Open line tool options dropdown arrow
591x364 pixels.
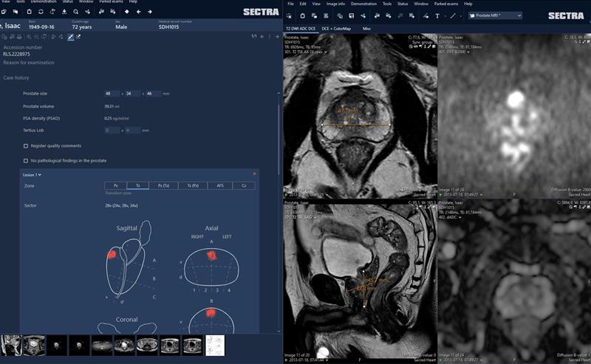coord(461,16)
